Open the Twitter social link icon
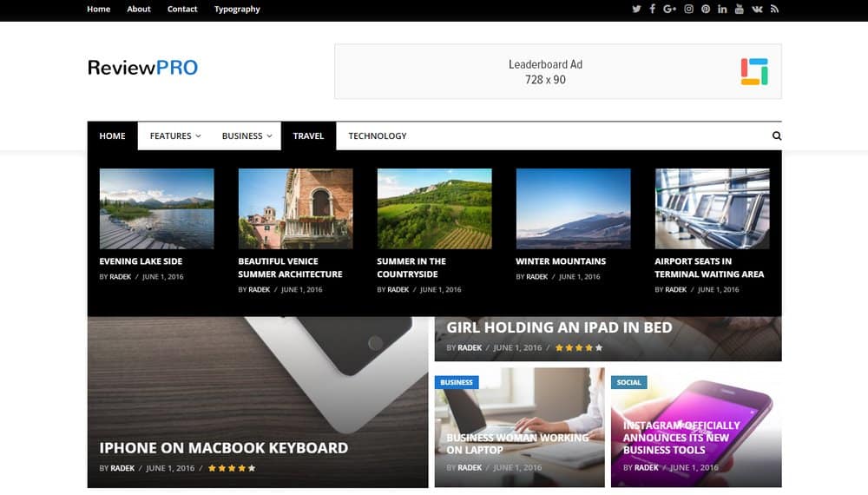 point(636,9)
